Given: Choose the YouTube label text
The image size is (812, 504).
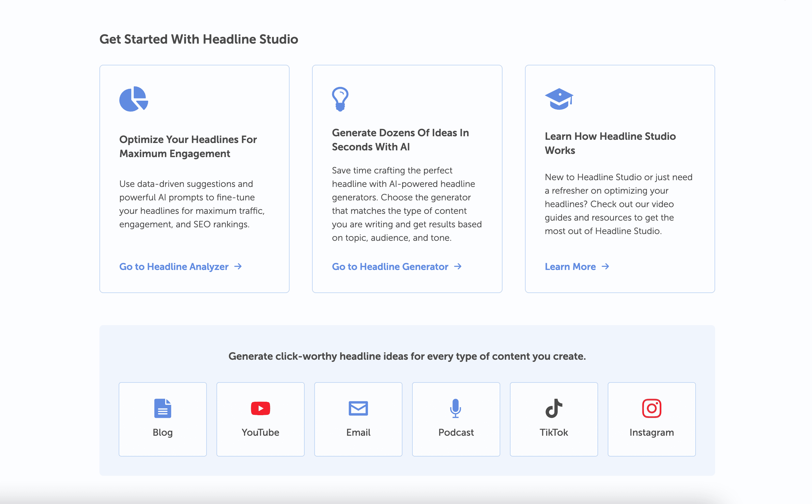Looking at the screenshot, I should (x=260, y=432).
